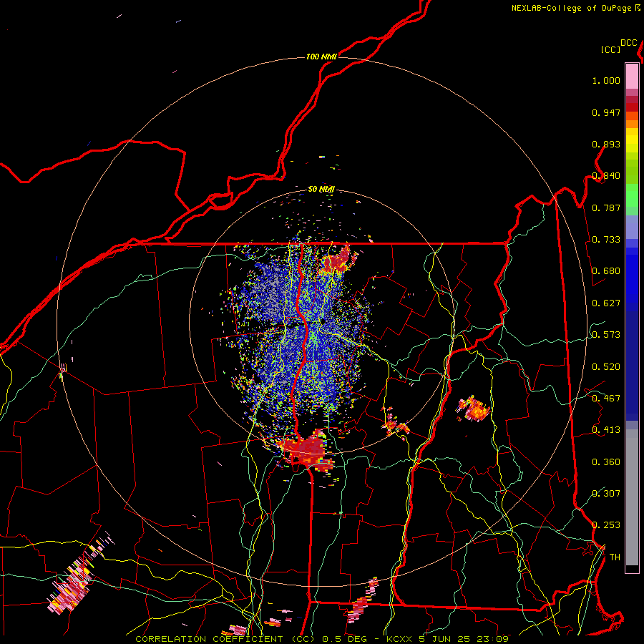The width and height of the screenshot is (644, 644).
Task: Select the 0.787 scale value
Action: click(x=606, y=208)
